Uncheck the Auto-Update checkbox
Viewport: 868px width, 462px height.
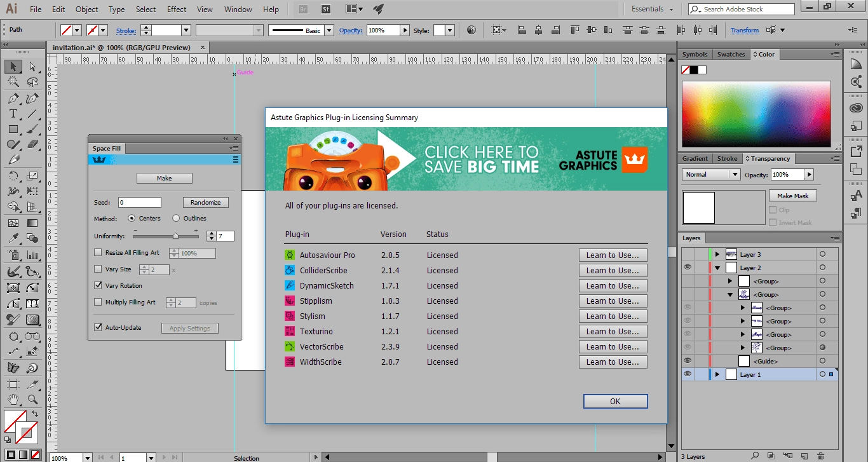point(98,327)
